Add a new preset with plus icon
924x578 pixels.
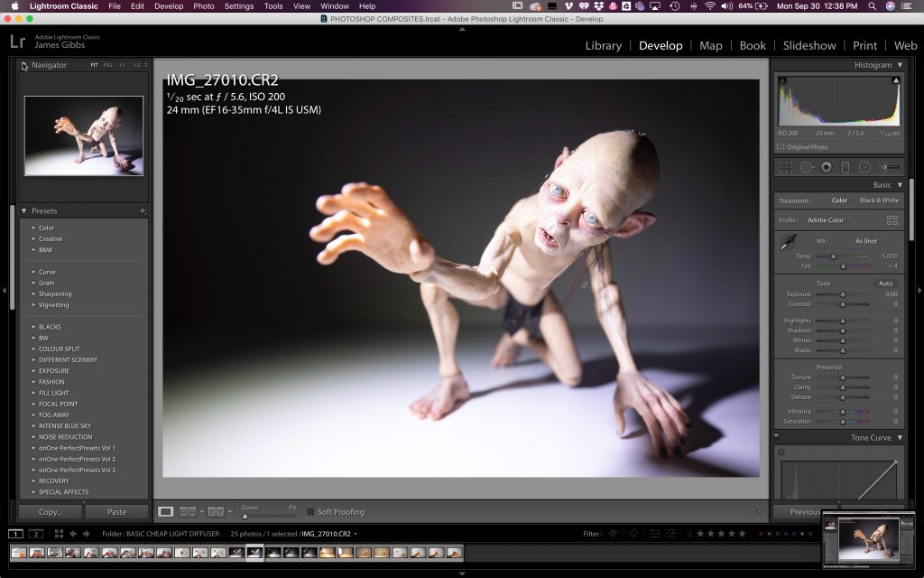[x=143, y=210]
